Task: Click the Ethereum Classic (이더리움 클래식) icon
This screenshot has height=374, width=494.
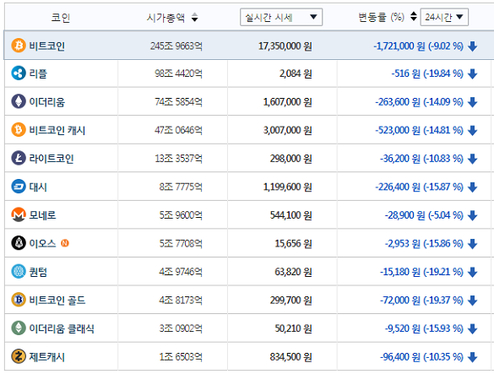Action: (x=19, y=328)
